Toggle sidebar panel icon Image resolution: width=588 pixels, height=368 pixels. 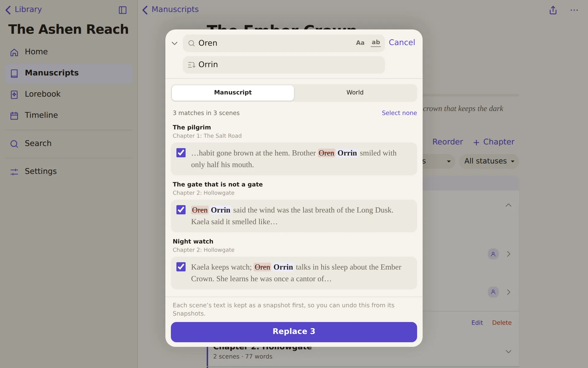coord(123,10)
